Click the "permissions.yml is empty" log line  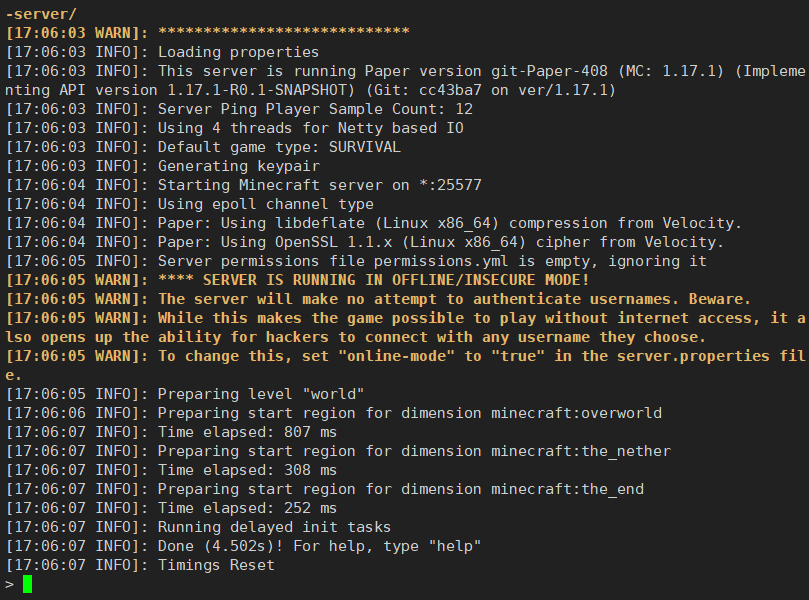coord(432,261)
